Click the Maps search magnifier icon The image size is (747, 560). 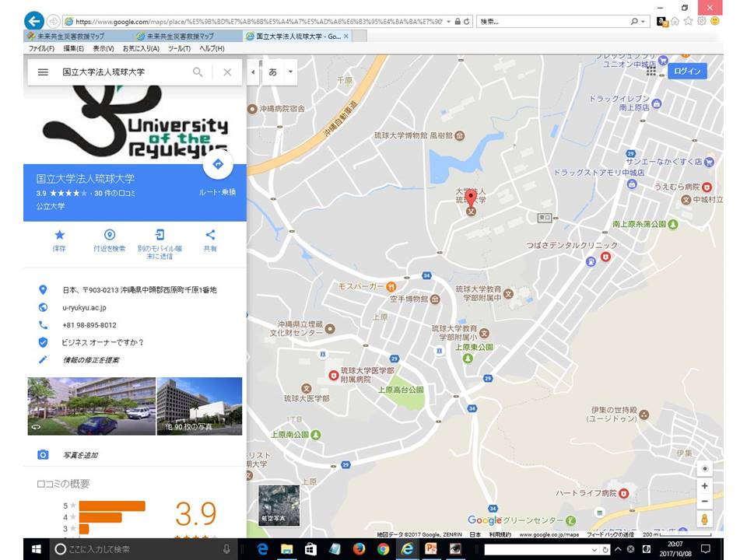click(197, 72)
